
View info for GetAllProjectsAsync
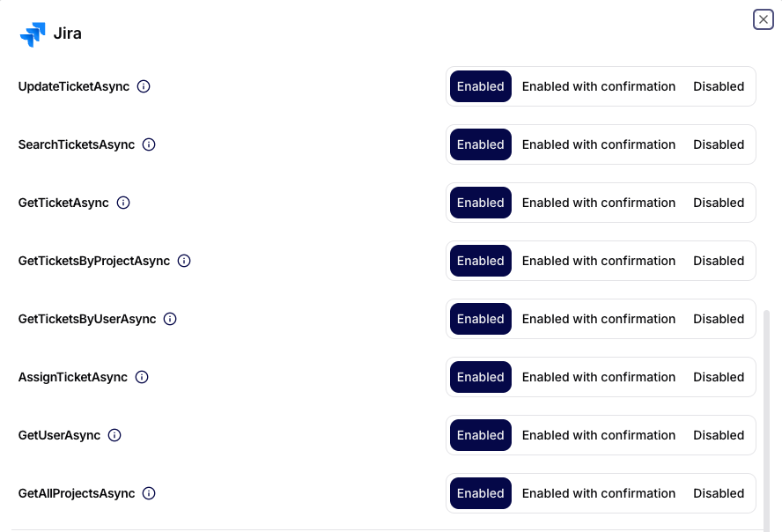pyautogui.click(x=149, y=493)
